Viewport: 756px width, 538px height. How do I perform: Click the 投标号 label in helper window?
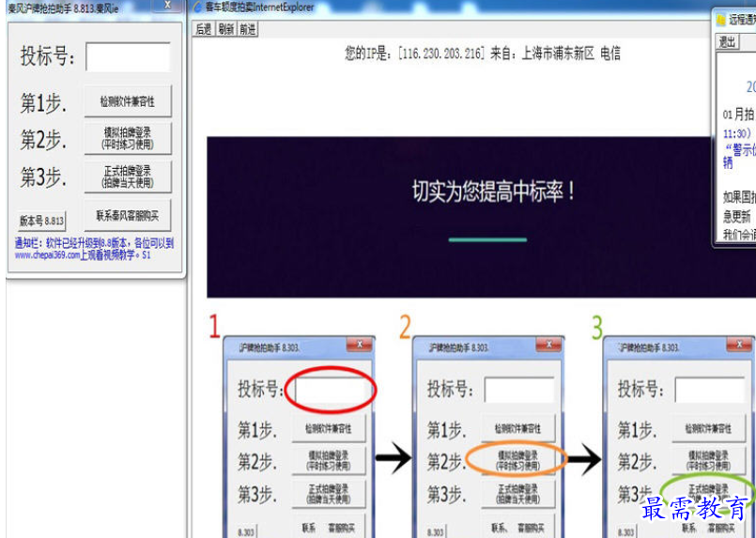pos(48,56)
